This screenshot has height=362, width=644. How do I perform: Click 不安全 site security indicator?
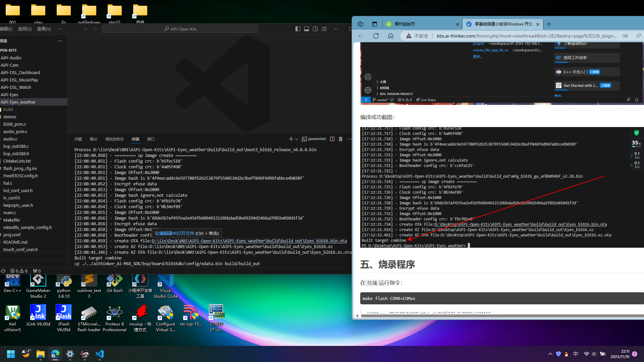[x=417, y=36]
